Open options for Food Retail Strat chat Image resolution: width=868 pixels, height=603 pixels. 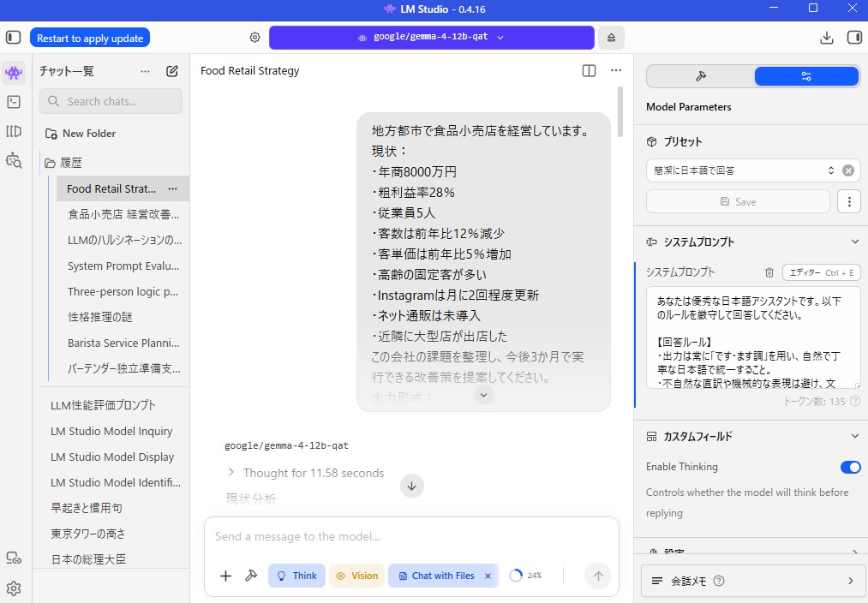173,188
